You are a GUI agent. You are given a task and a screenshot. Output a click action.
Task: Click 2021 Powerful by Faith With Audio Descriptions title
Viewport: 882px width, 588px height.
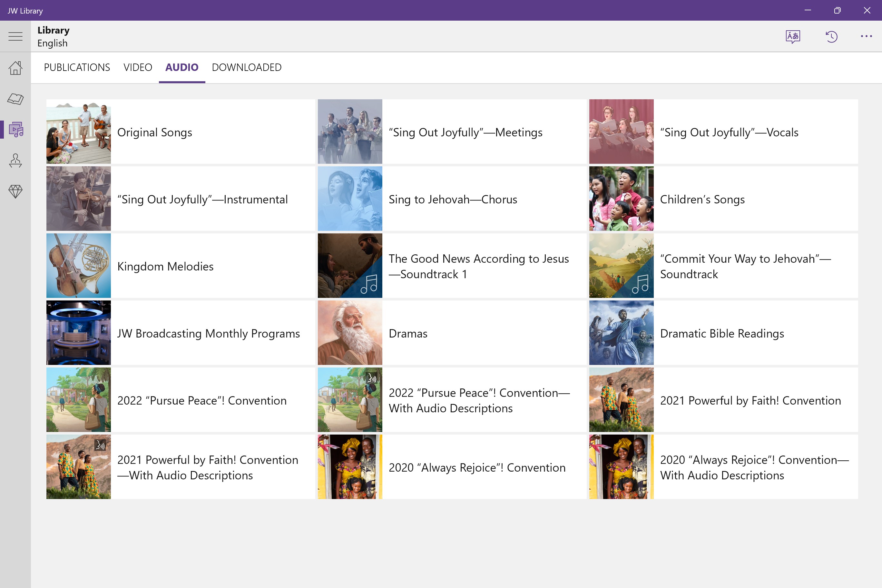tap(208, 467)
